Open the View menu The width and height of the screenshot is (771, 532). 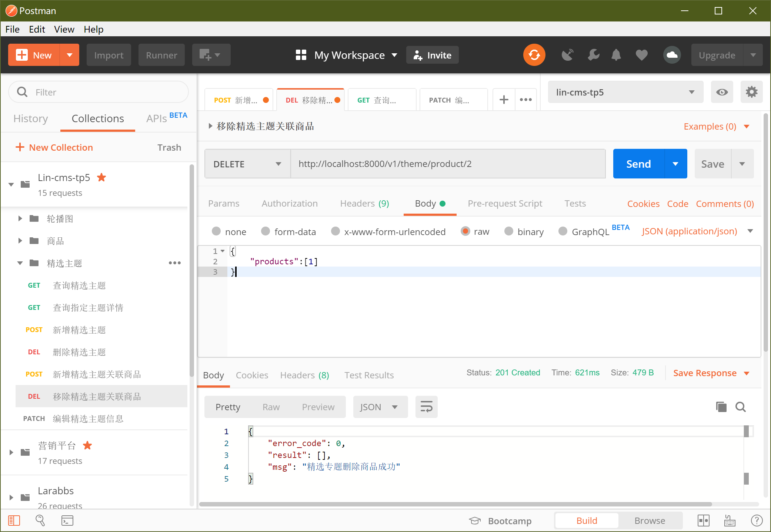(64, 29)
